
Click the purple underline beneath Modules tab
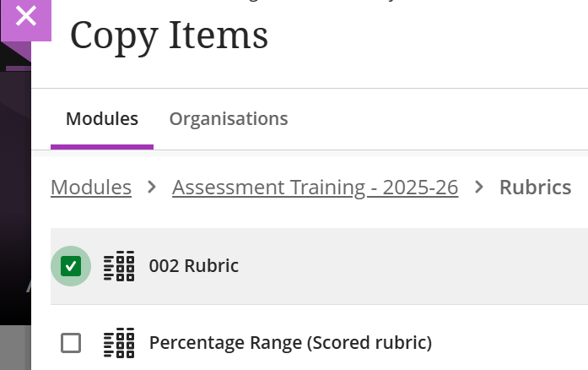[x=102, y=147]
